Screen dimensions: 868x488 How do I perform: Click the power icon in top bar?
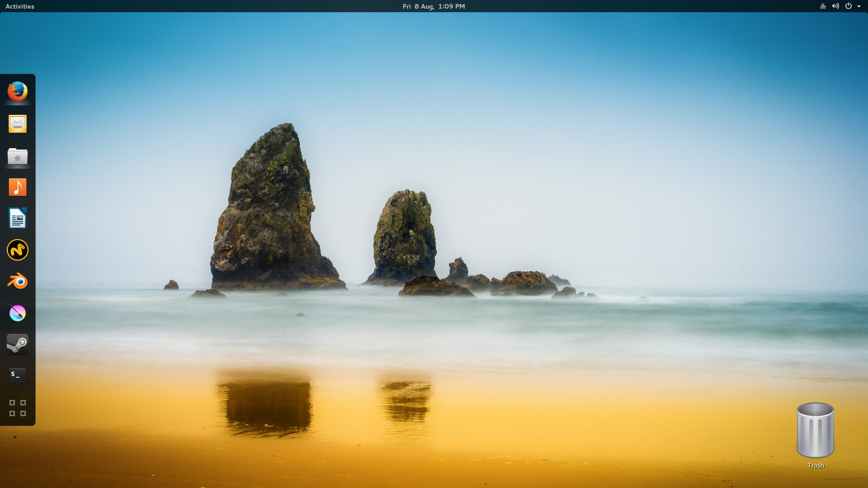click(849, 6)
